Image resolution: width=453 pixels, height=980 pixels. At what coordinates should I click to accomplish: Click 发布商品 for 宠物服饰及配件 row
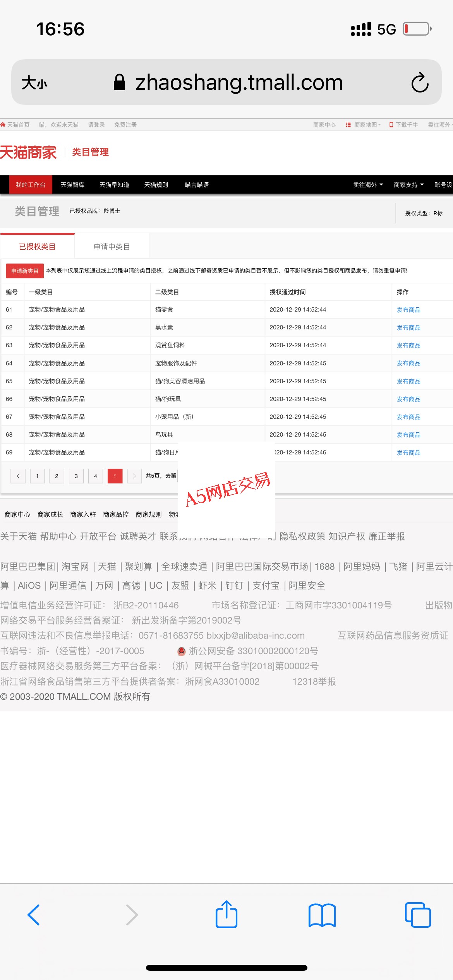[x=408, y=363]
